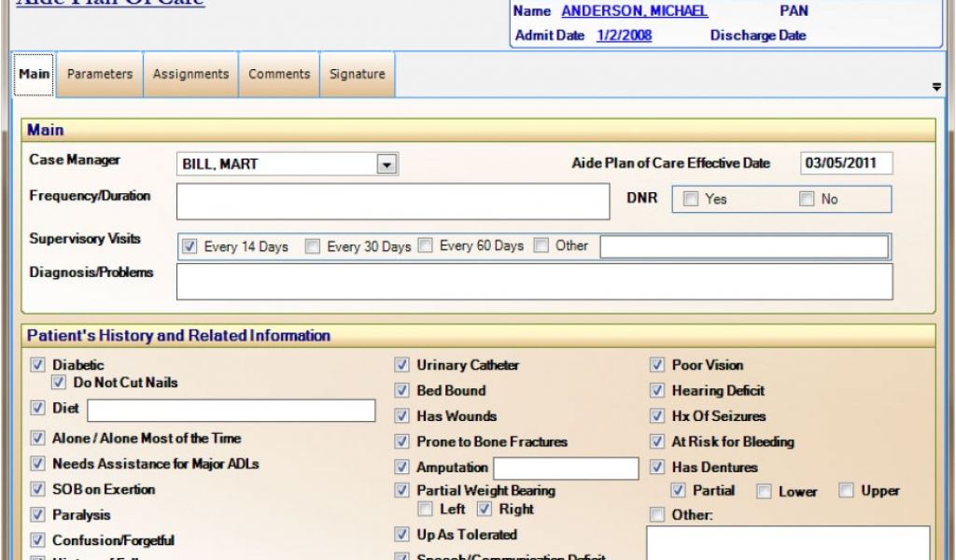Viewport: 956px width, 560px height.
Task: Click the ANDERSON, MICHAEL patient name link
Action: tap(634, 12)
